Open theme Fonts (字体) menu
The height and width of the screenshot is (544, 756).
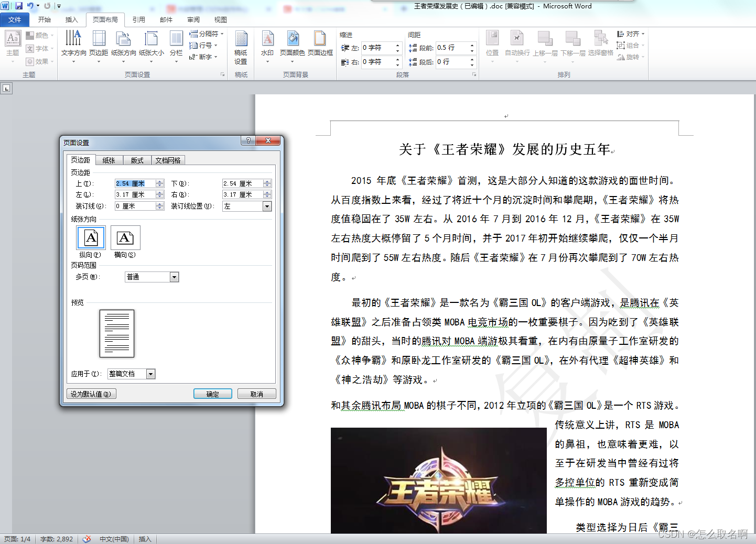(39, 48)
